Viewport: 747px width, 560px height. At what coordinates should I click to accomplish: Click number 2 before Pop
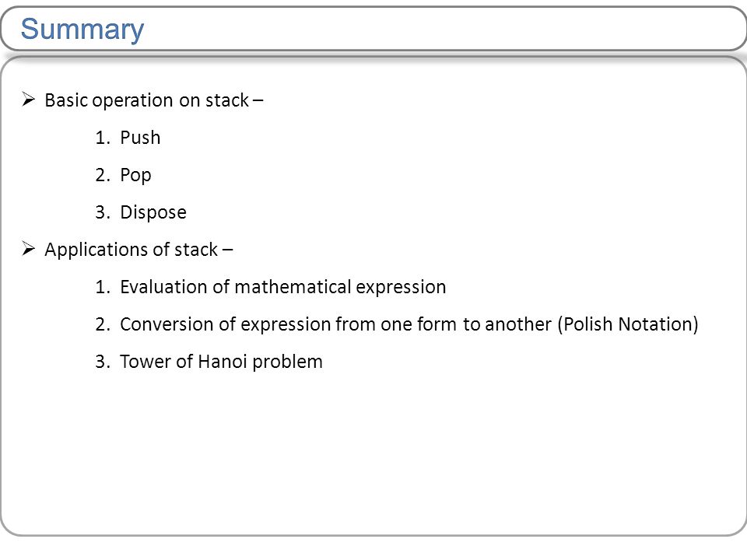[103, 175]
